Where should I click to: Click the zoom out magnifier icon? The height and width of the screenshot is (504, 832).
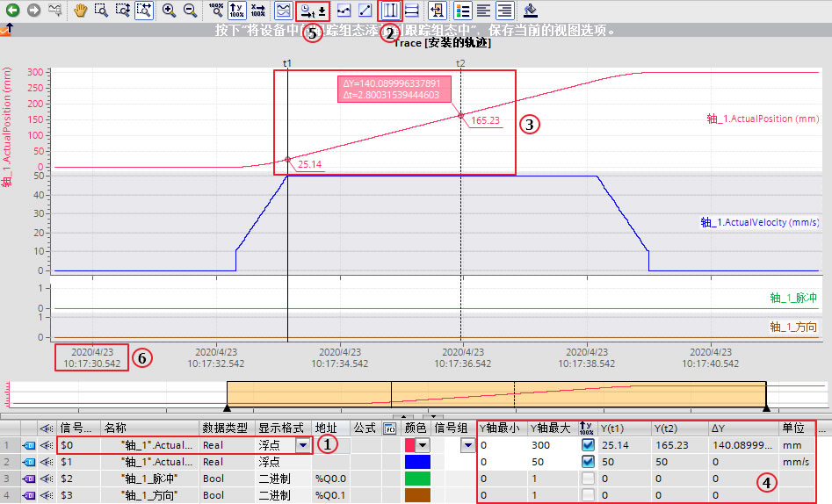(190, 10)
